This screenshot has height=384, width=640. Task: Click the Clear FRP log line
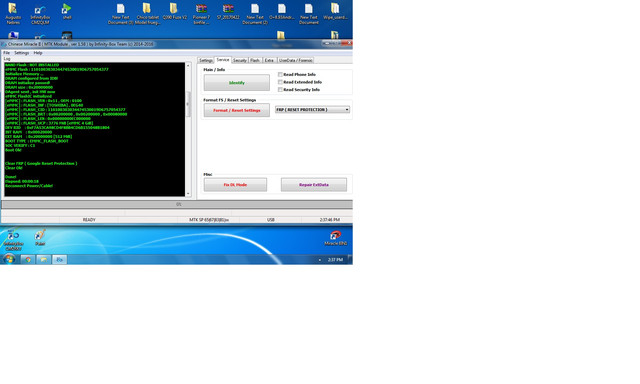(41, 163)
